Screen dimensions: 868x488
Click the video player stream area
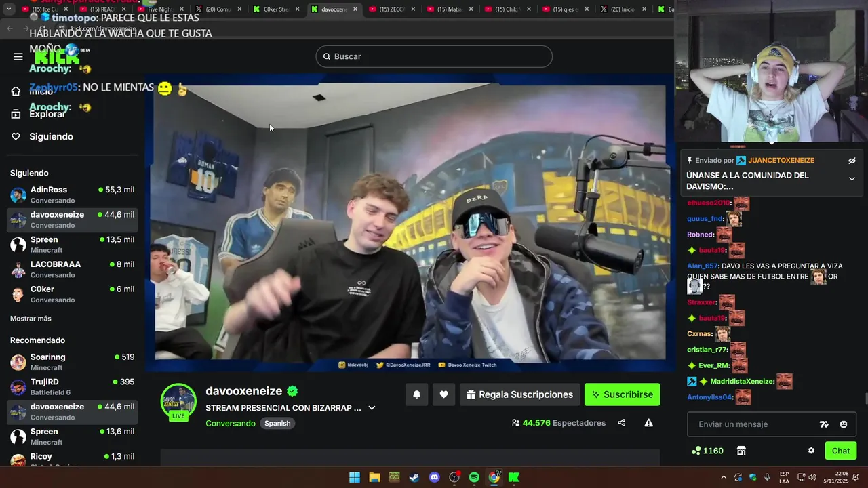[410, 222]
